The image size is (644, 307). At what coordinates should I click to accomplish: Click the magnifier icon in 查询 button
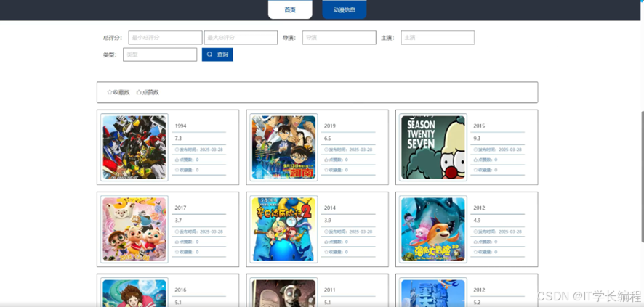[209, 54]
